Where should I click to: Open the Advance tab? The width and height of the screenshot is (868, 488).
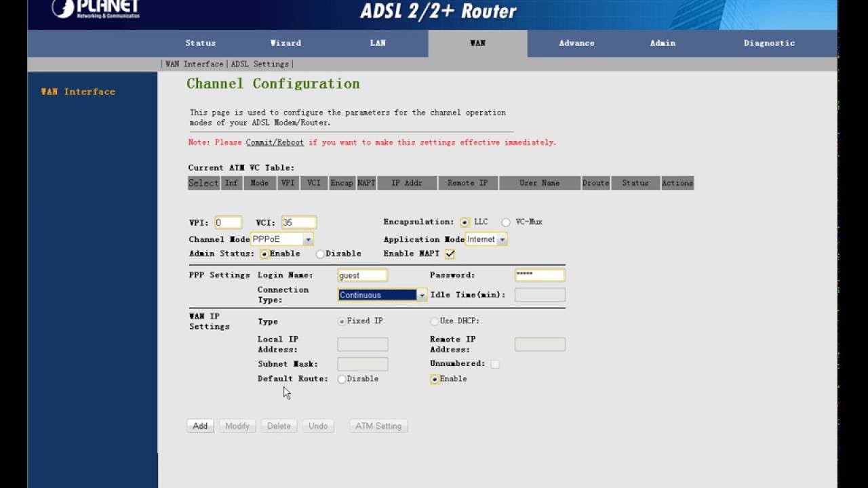tap(576, 43)
